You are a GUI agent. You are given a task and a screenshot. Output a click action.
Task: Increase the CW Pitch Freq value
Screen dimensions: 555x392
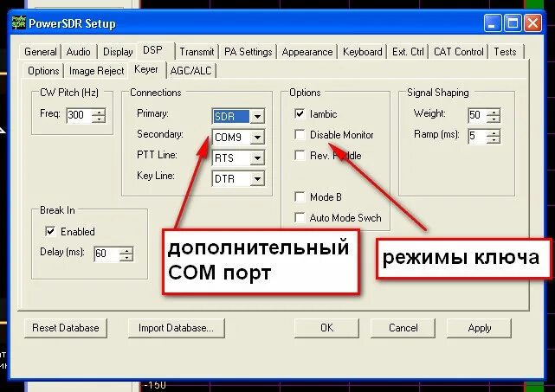point(99,112)
